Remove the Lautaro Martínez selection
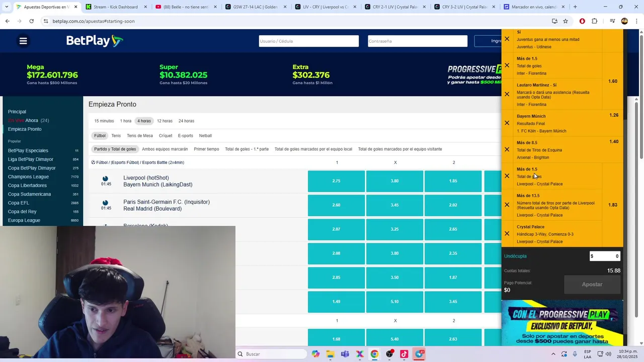 pyautogui.click(x=507, y=94)
